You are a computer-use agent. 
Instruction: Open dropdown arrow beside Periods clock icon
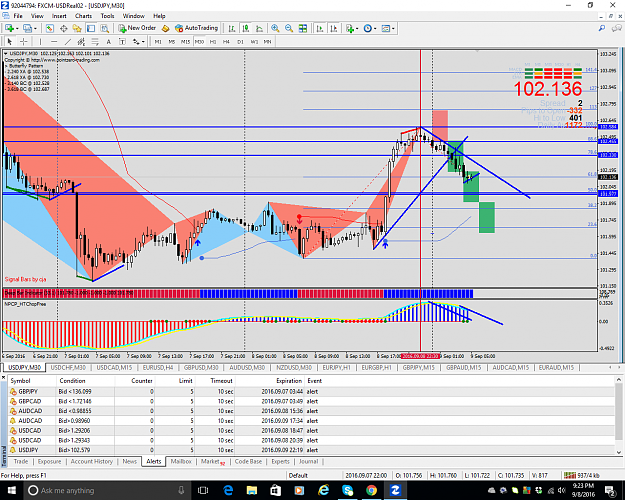pos(375,28)
